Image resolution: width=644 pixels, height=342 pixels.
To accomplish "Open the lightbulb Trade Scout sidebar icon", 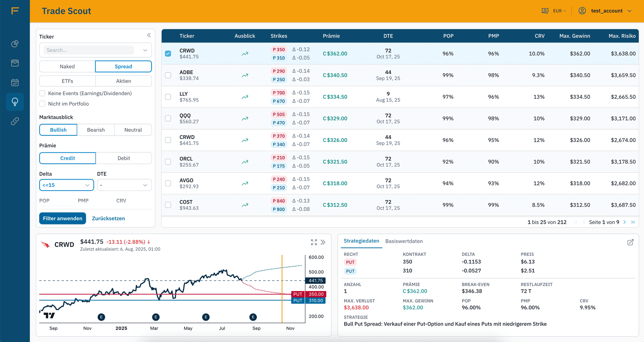I will point(15,102).
